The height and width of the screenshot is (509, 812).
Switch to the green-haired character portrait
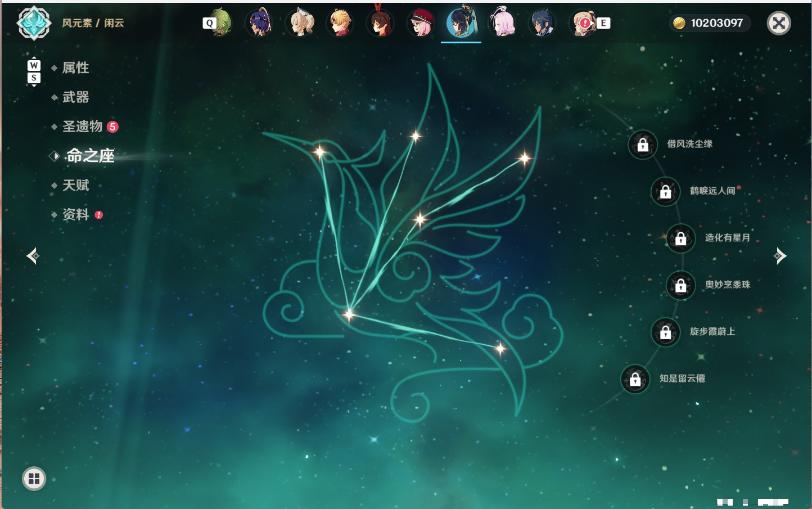pos(220,23)
